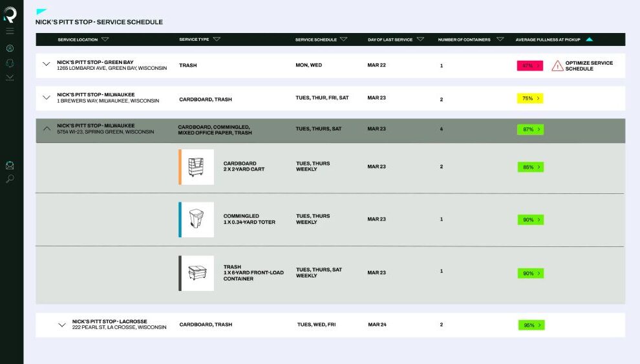
Task: Open the red 47% fullness badge
Action: coord(529,65)
